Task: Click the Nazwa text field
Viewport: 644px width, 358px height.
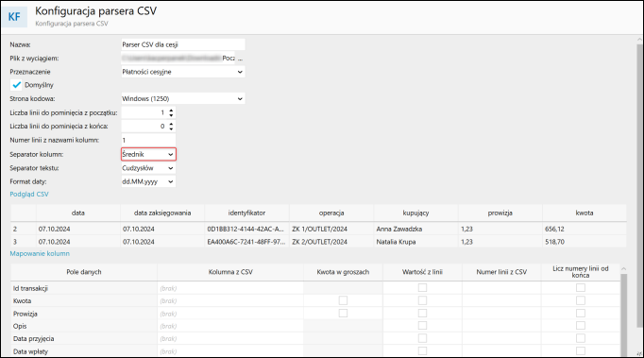Action: 183,44
